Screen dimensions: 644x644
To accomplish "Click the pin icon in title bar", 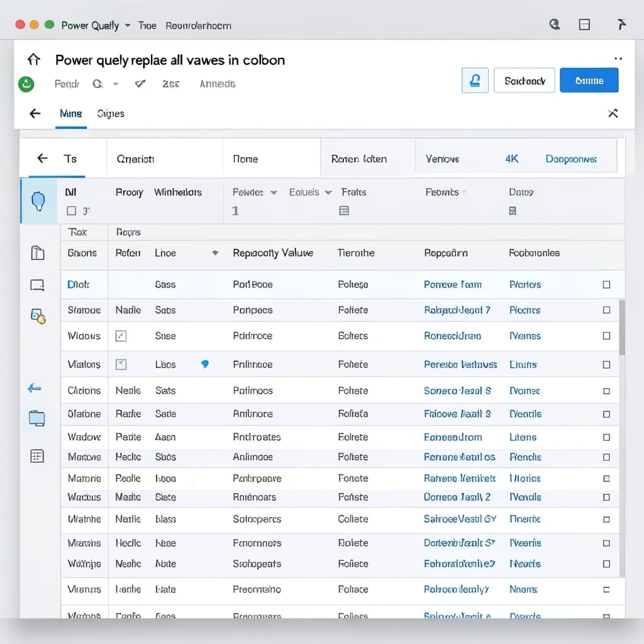I will 621,25.
